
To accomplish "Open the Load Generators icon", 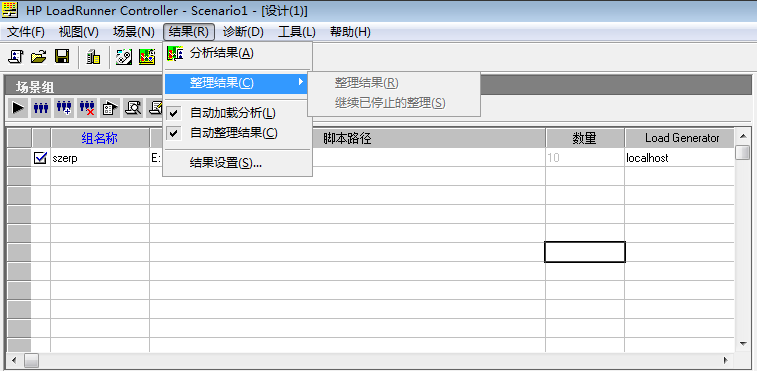I will [94, 57].
